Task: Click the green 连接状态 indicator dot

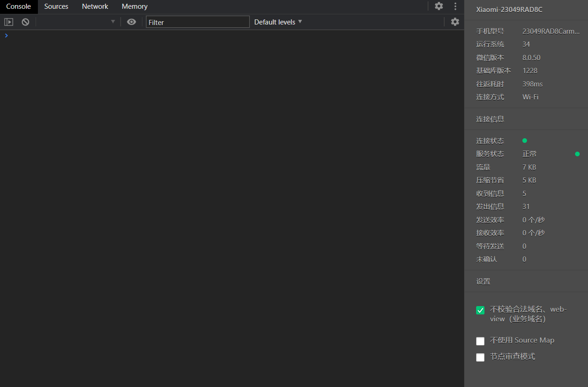Action: click(x=525, y=141)
